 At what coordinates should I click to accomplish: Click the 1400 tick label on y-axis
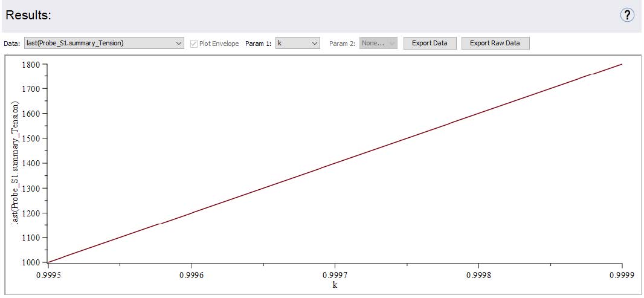point(30,163)
